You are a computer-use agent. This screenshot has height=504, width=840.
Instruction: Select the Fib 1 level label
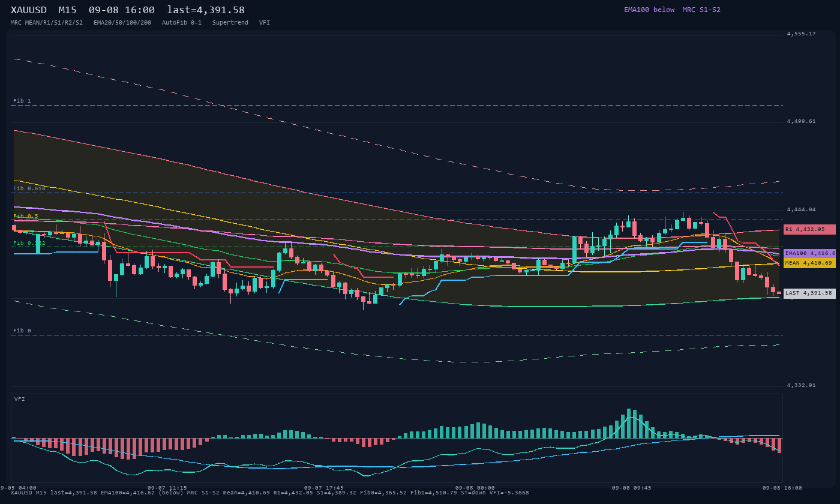click(x=22, y=101)
